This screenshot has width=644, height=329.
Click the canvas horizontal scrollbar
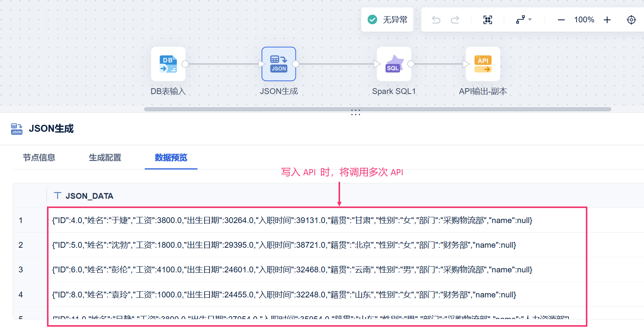click(377, 109)
